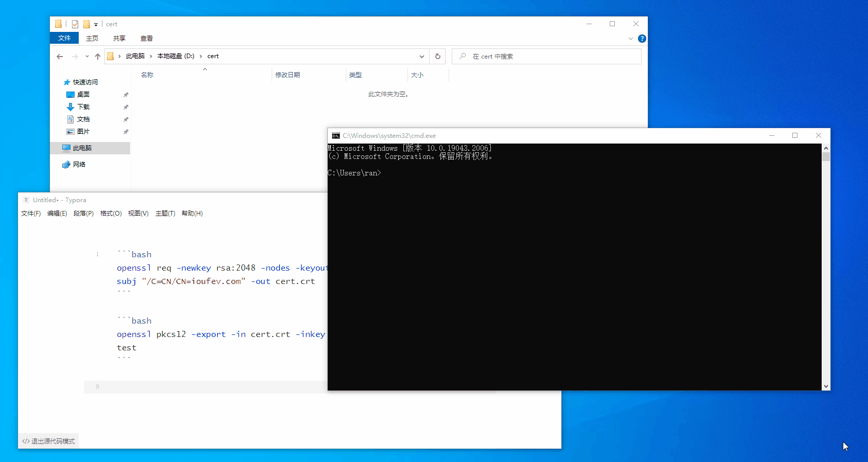Switch to the 查看 ribbon tab
Screen dimensions: 868x462
(x=147, y=38)
